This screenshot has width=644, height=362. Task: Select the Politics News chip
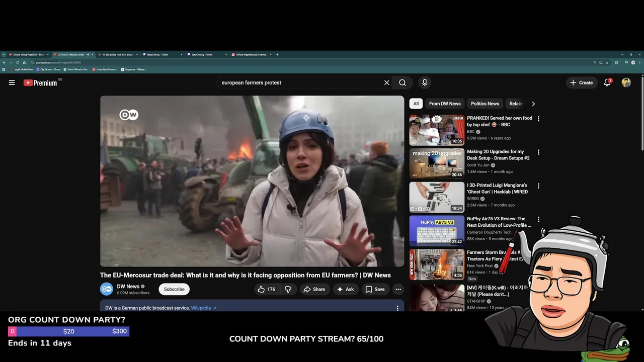tap(485, 104)
